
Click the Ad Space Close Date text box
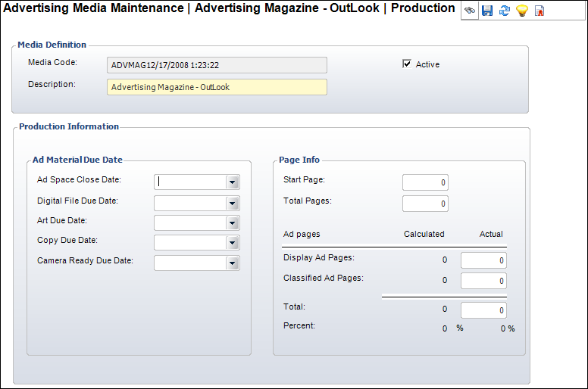(190, 182)
